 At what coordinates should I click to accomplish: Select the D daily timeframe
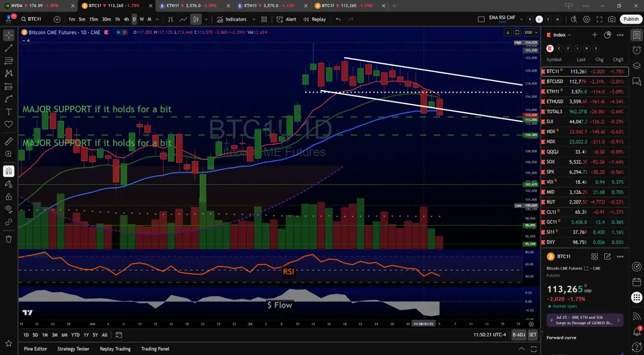coord(134,19)
